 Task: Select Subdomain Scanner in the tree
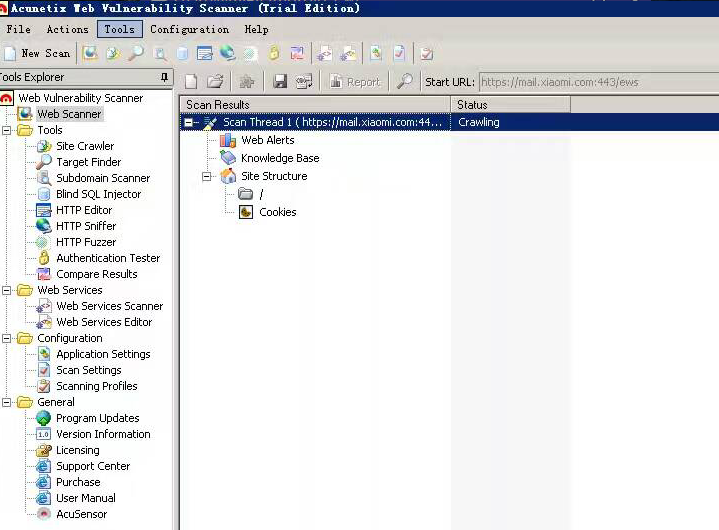tap(103, 178)
